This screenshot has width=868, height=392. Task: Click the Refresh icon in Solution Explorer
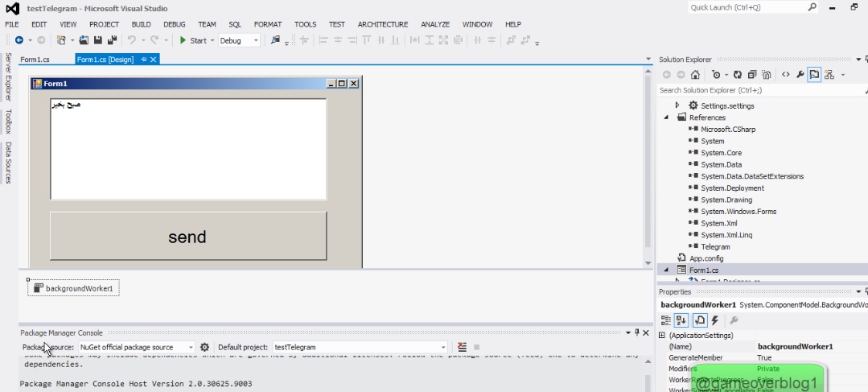[x=738, y=75]
